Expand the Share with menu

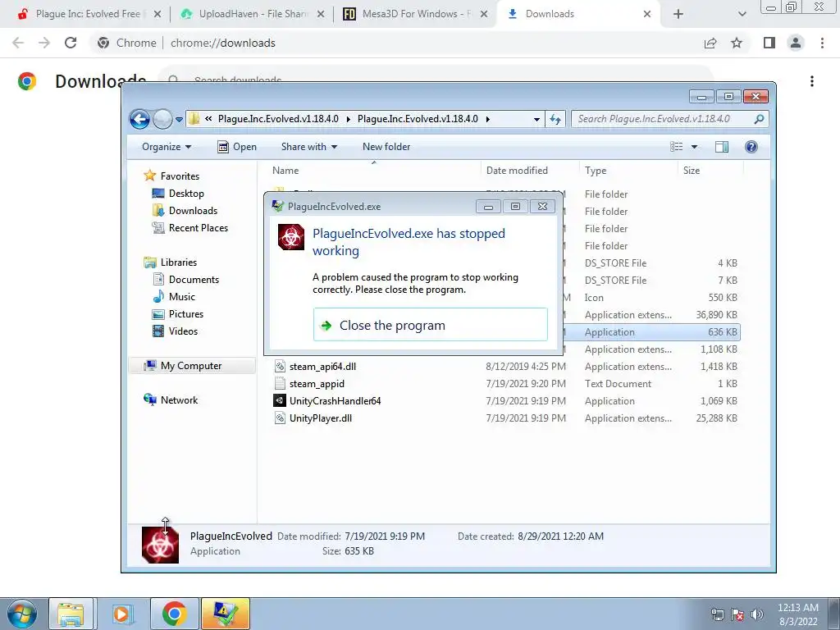point(309,147)
